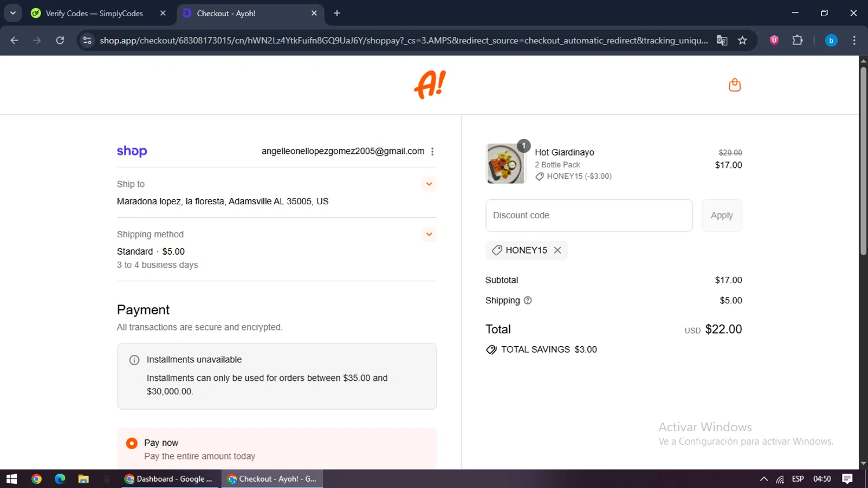Open the translate page icon
This screenshot has width=868, height=488.
(722, 41)
